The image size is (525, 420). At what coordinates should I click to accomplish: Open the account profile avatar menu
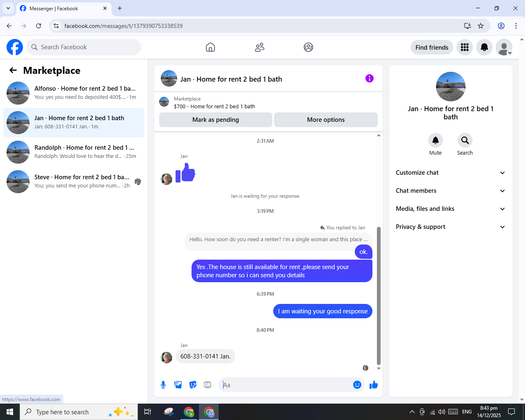click(x=504, y=47)
